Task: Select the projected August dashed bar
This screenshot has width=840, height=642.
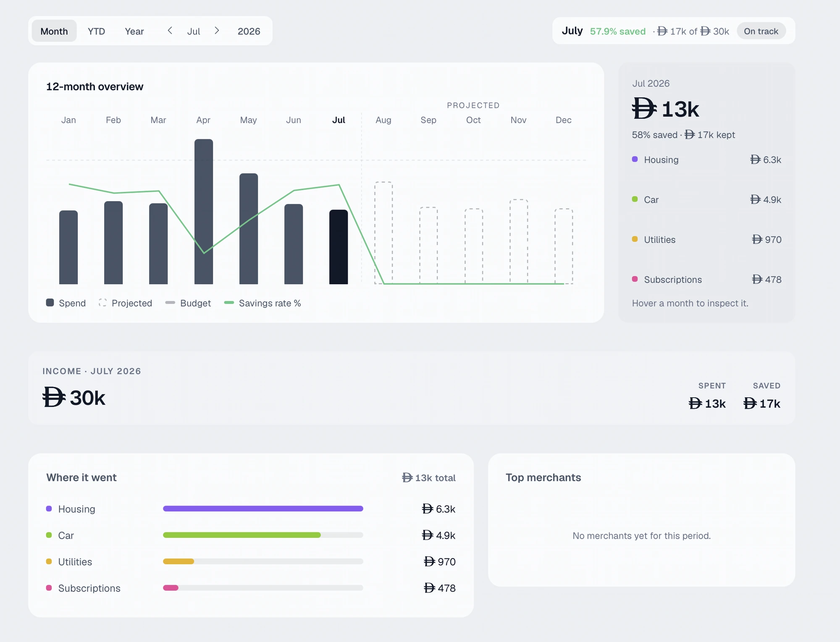Action: tap(383, 233)
